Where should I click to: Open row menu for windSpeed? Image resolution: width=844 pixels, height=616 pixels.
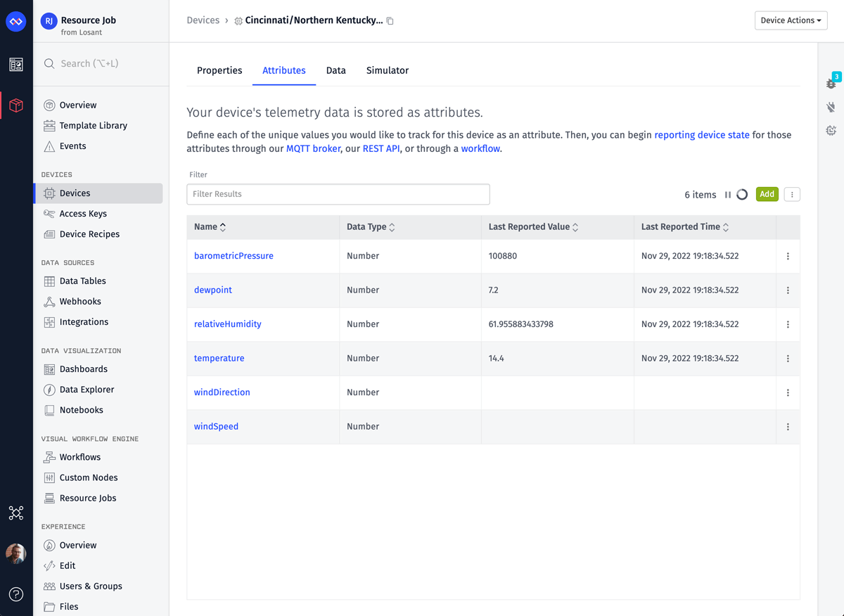[x=788, y=427]
